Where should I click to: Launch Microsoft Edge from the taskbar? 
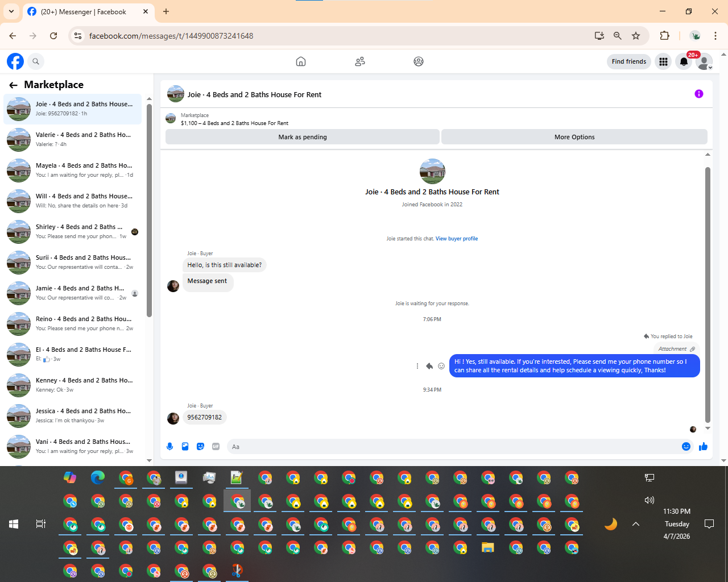click(98, 478)
